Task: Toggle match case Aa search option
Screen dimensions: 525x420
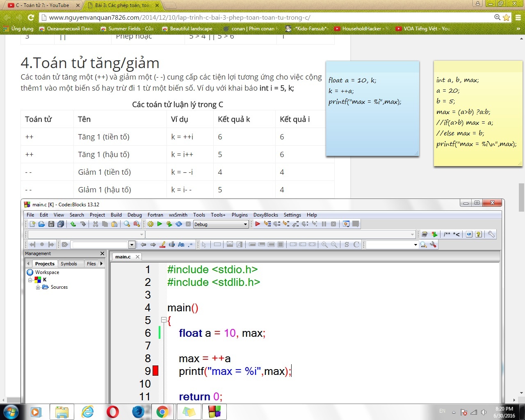Action: point(181,244)
